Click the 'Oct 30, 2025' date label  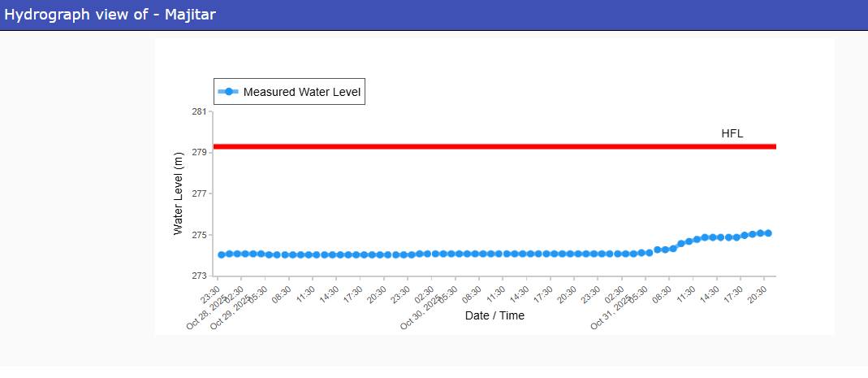coord(421,313)
